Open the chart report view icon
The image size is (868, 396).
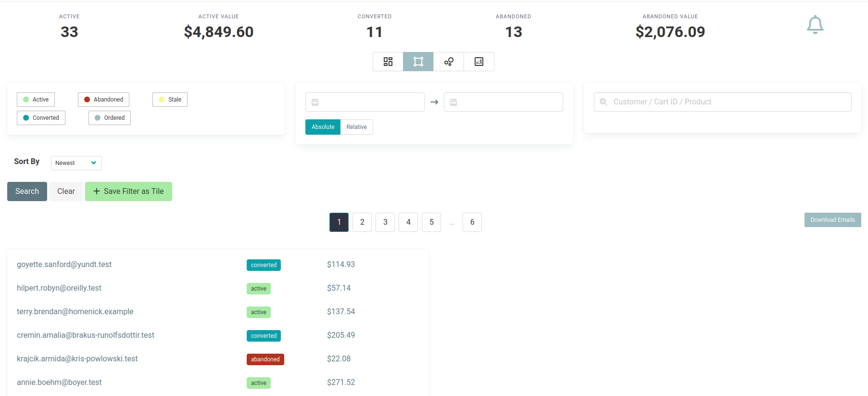478,62
